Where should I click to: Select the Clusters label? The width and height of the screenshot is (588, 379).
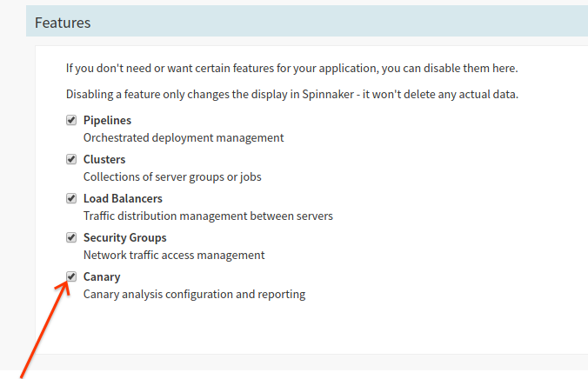point(104,159)
